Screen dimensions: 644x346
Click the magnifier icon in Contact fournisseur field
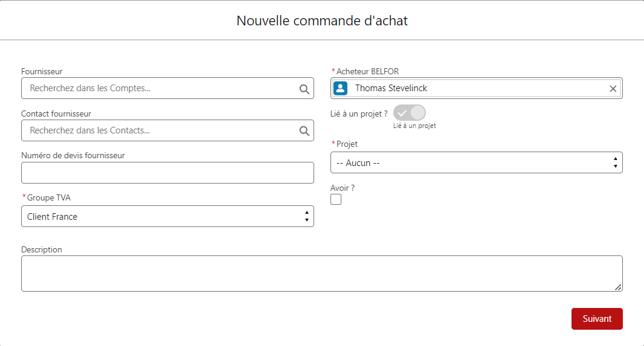[x=304, y=131]
